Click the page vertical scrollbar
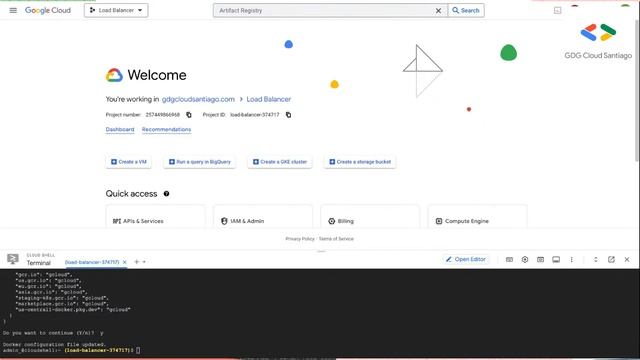Viewport: 640px width, 360px height. [637, 90]
